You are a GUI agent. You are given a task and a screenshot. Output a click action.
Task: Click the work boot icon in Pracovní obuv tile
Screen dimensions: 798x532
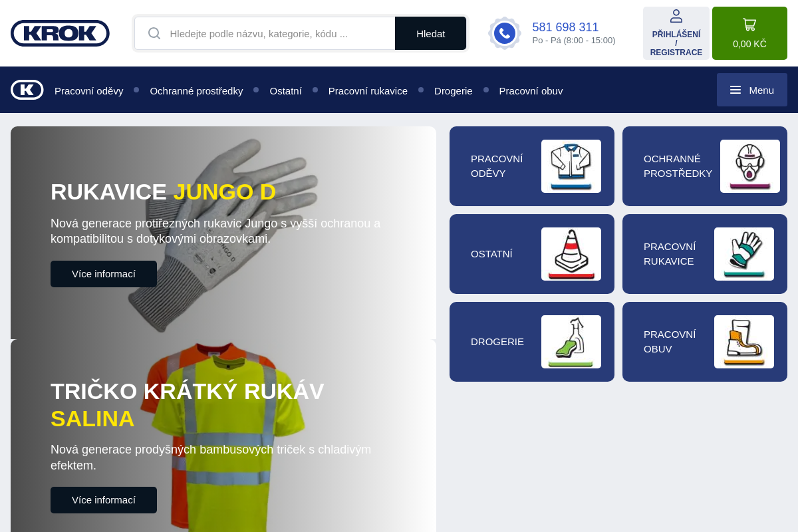(x=744, y=342)
